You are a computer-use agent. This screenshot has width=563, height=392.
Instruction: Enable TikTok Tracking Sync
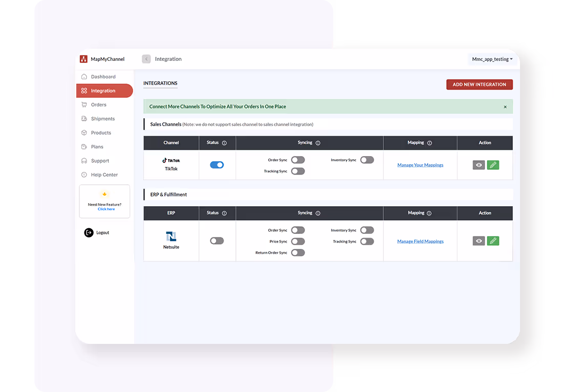coord(298,171)
